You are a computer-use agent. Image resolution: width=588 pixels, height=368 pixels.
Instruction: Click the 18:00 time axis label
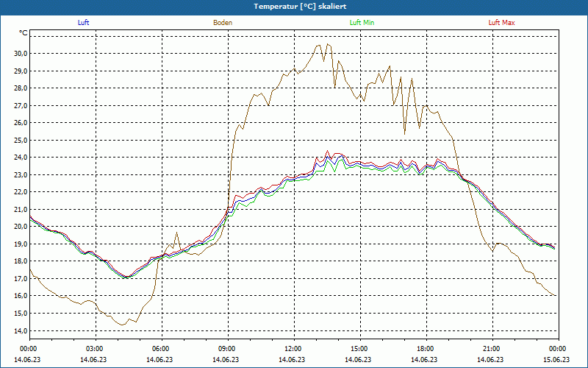(x=425, y=349)
